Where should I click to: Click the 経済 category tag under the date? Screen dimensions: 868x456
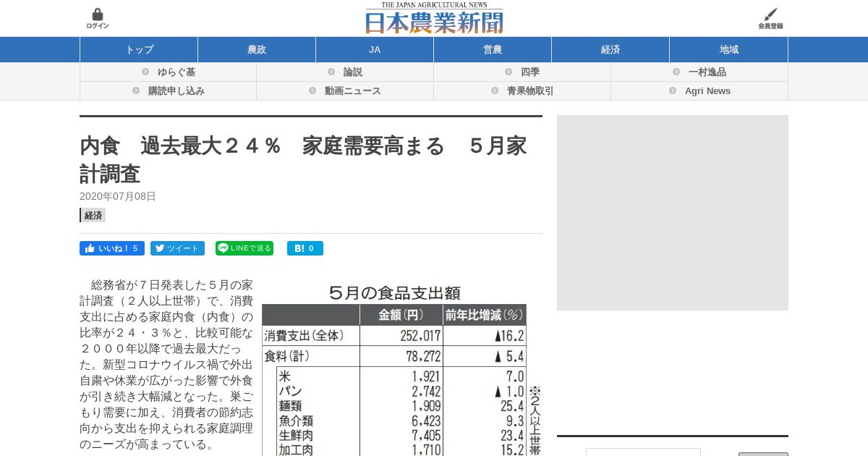93,215
